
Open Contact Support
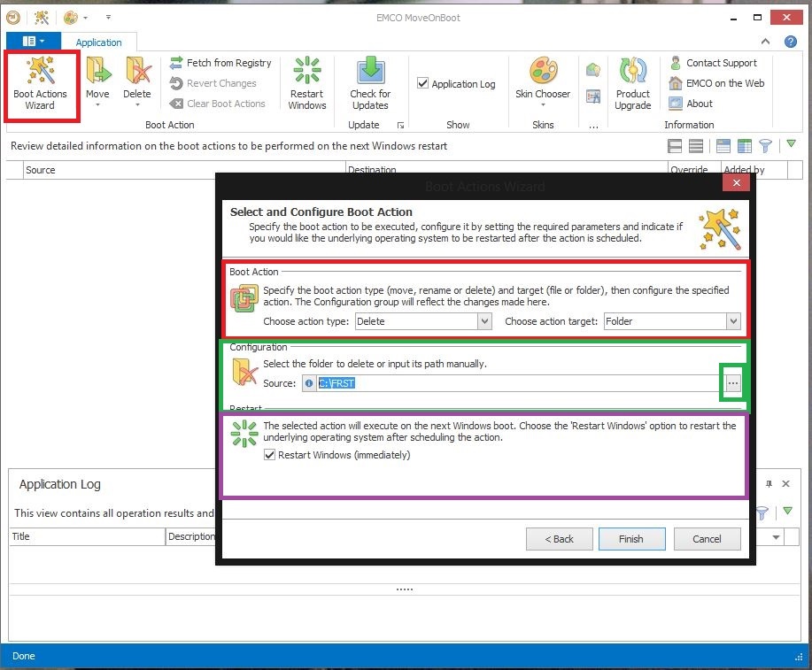pos(714,63)
